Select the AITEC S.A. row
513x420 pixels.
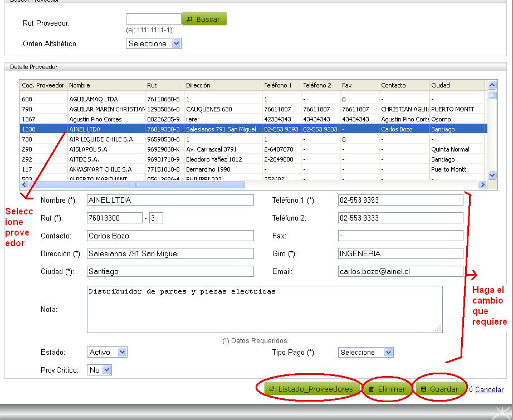tap(253, 159)
